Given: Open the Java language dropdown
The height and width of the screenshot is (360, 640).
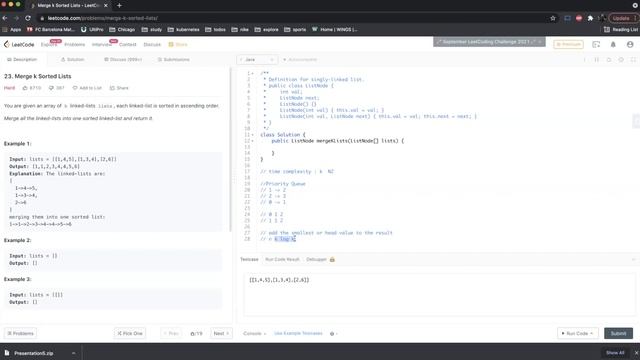Looking at the screenshot, I should (257, 60).
